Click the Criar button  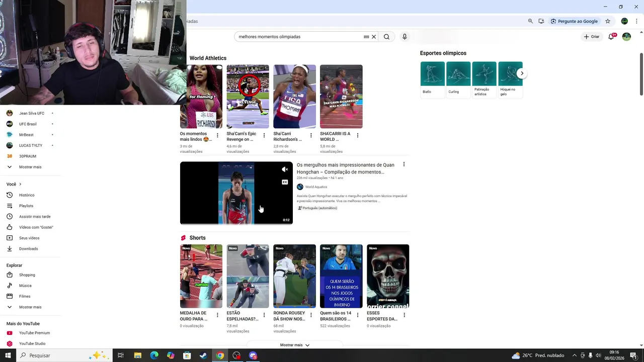[x=592, y=37]
